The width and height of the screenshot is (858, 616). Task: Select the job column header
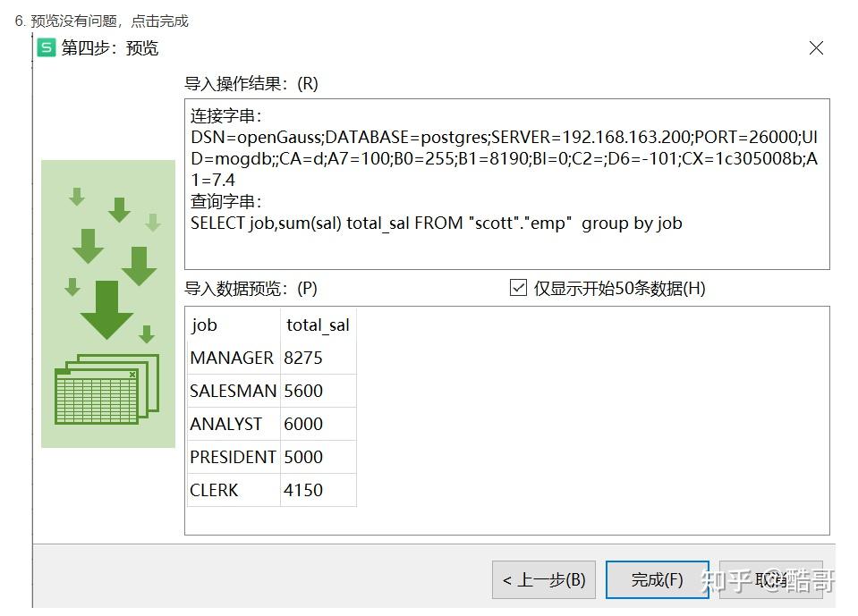234,325
